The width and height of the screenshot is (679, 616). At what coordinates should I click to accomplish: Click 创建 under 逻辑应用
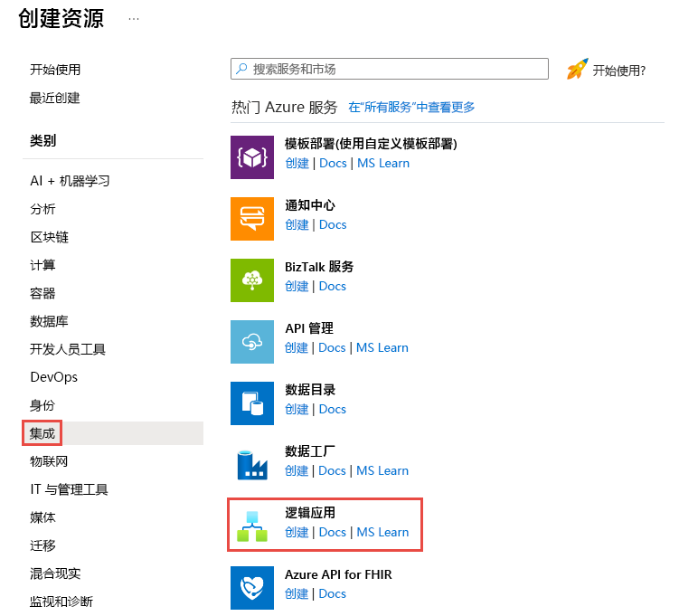tap(297, 533)
